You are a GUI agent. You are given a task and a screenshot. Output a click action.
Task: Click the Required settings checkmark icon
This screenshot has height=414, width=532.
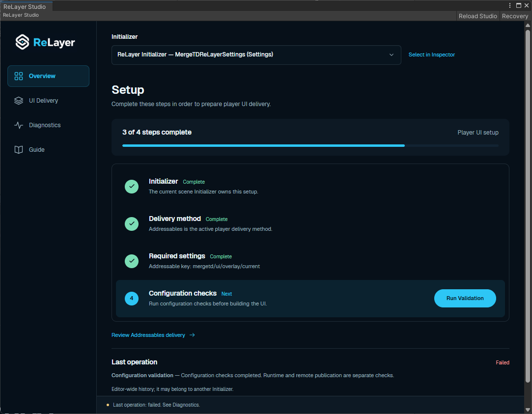click(x=132, y=261)
